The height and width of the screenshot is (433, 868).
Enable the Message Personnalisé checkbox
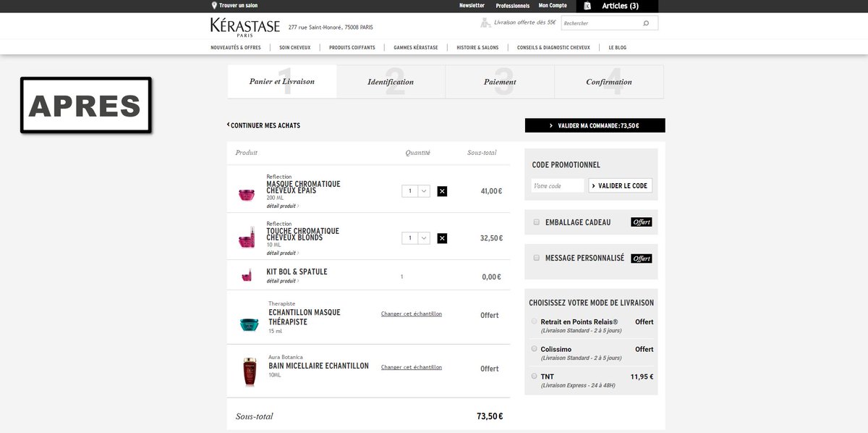[536, 258]
